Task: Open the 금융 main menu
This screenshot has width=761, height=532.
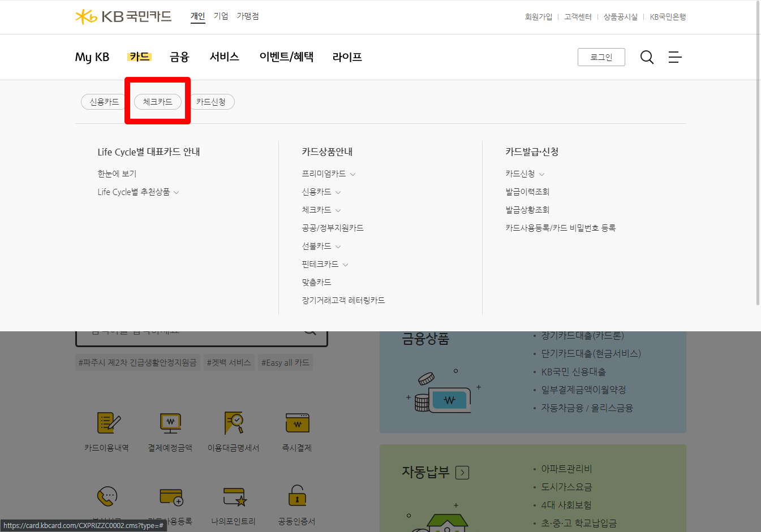Action: point(179,57)
